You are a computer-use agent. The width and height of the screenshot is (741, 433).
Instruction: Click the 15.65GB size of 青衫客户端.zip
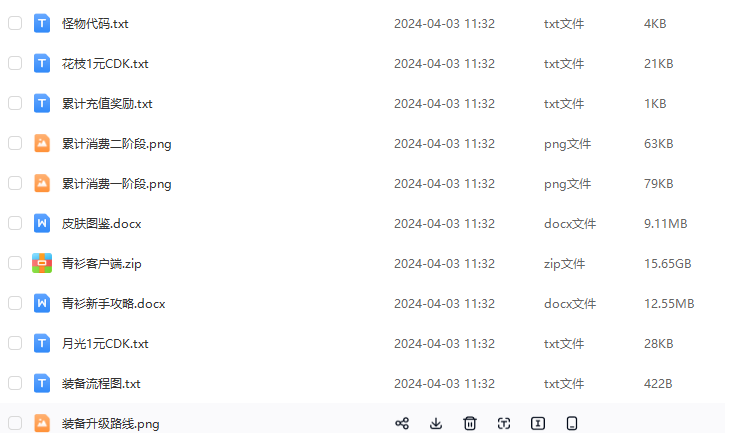click(667, 263)
